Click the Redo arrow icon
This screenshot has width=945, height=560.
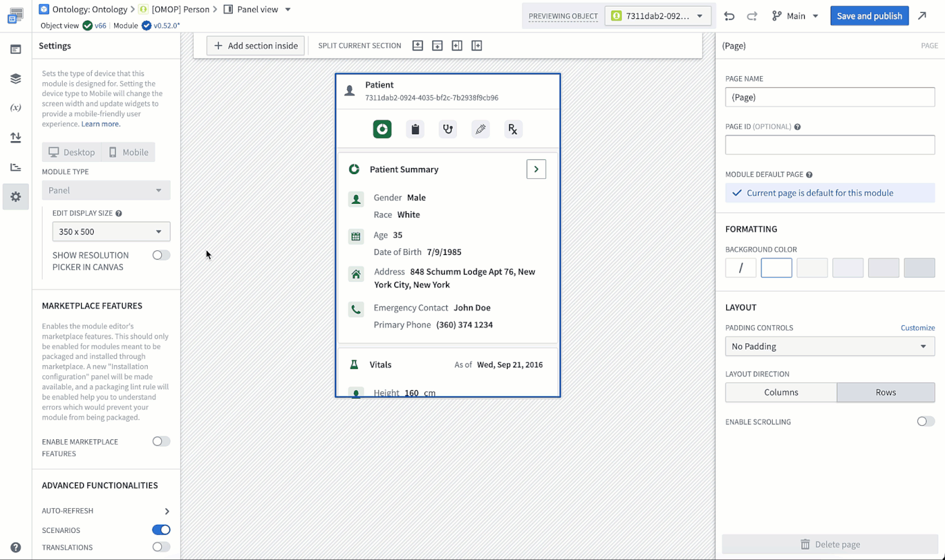tap(752, 16)
